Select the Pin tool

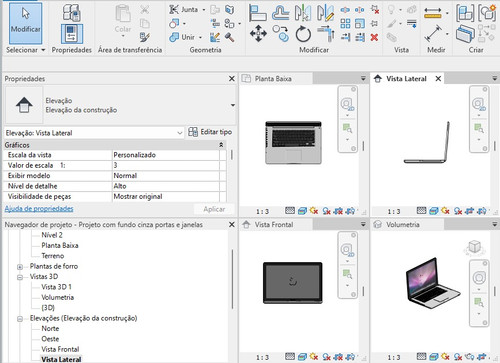[374, 23]
